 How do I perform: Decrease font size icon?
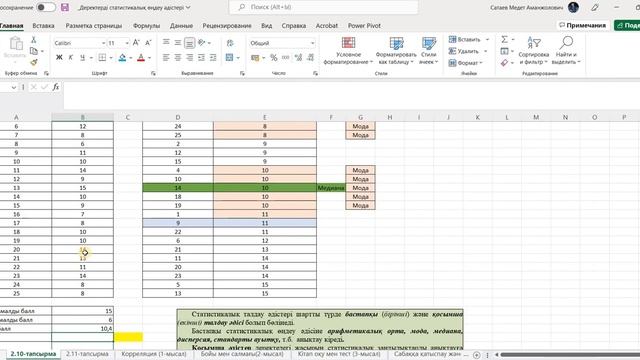click(148, 42)
